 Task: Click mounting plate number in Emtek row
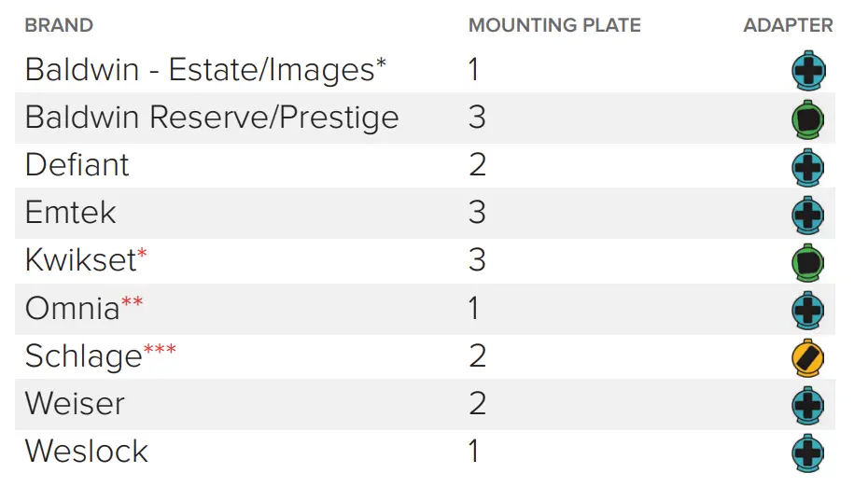click(477, 213)
